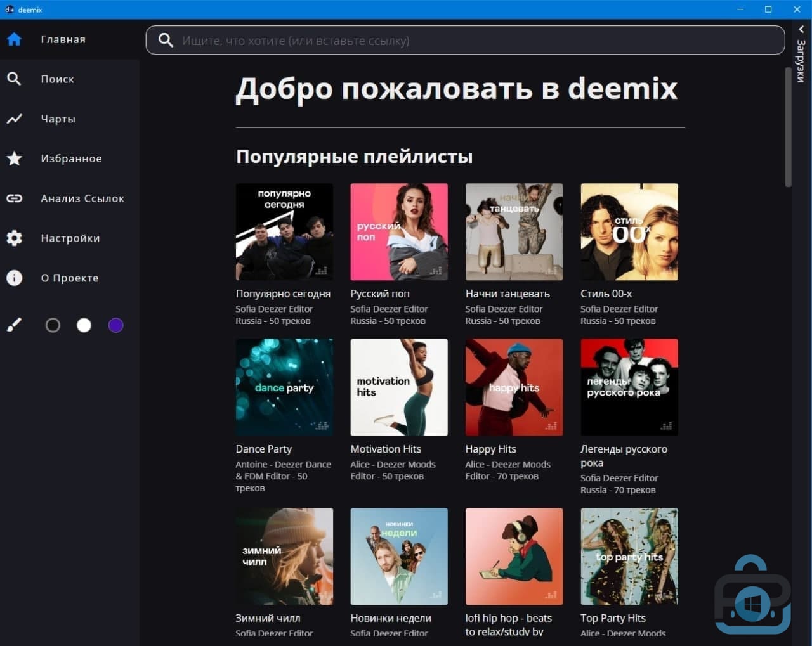
Task: Open the Dance Party playlist cover
Action: pyautogui.click(x=284, y=387)
